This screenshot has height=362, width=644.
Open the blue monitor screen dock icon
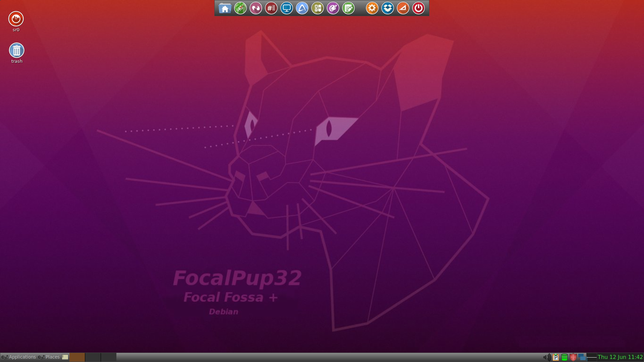(287, 8)
